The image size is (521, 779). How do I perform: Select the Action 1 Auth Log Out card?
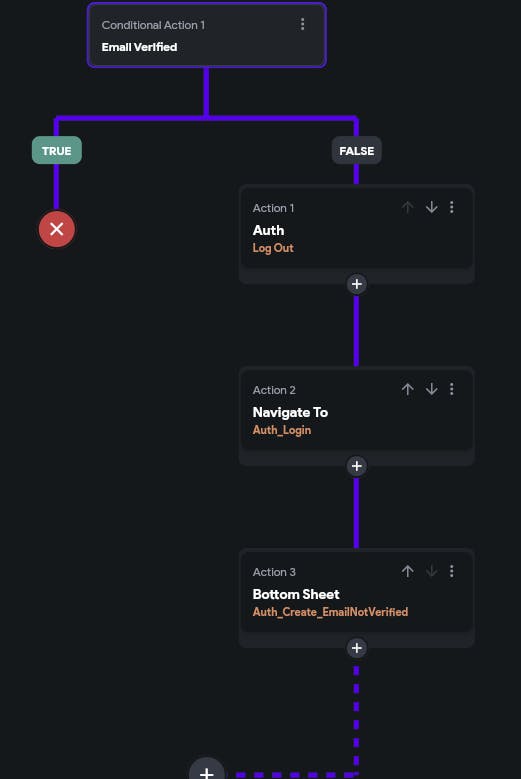357,229
